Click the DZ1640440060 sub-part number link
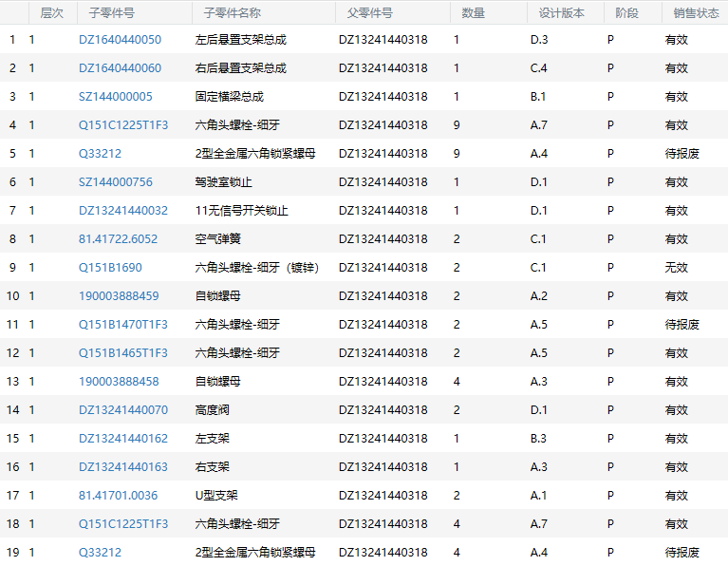Viewport: 728px width, 566px height. (120, 68)
